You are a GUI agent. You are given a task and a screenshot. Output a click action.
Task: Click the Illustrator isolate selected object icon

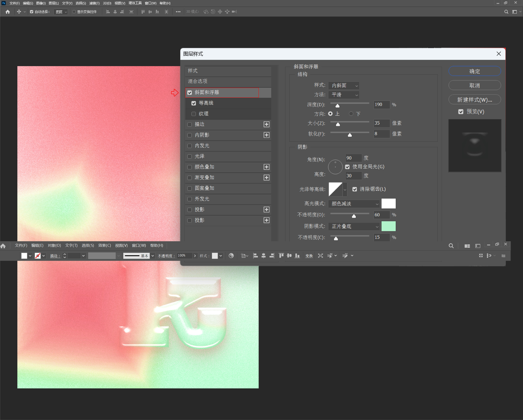320,256
